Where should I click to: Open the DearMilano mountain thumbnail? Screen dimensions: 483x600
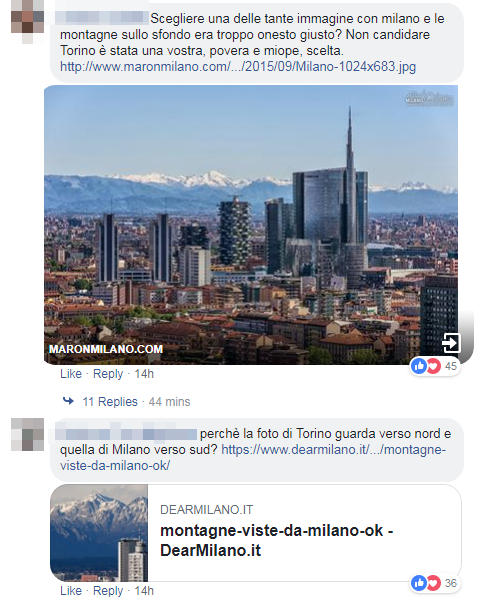pyautogui.click(x=99, y=533)
